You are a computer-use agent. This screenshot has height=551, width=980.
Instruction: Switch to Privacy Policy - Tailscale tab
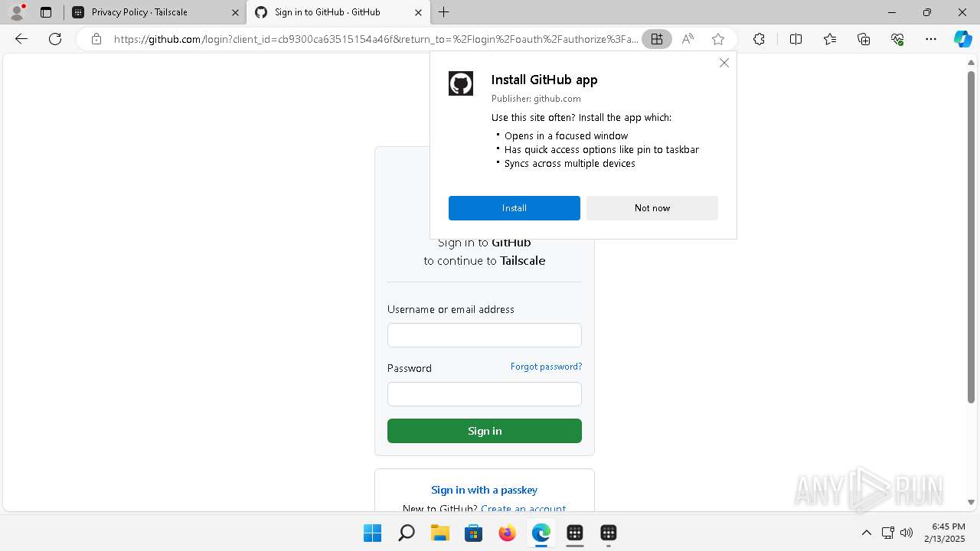pyautogui.click(x=155, y=12)
